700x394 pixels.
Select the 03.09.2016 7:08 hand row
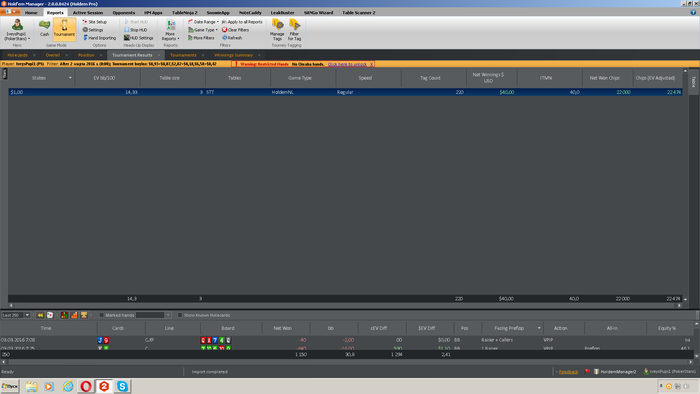(x=346, y=340)
